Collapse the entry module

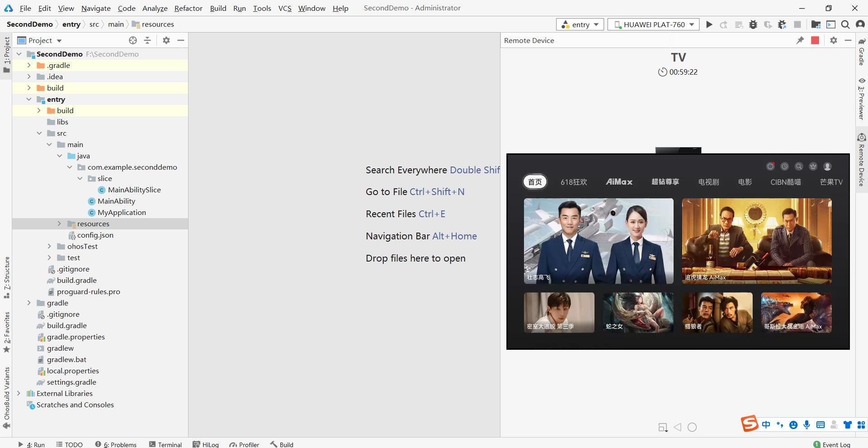click(29, 99)
